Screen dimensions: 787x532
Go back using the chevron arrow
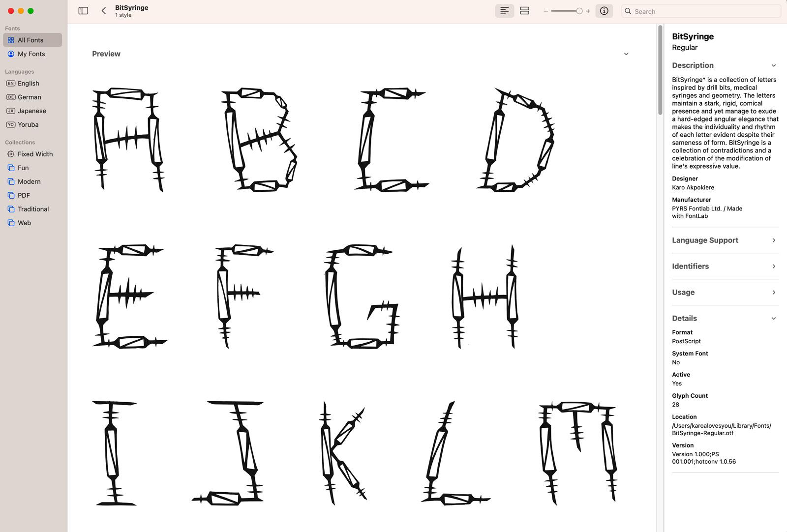click(x=104, y=11)
